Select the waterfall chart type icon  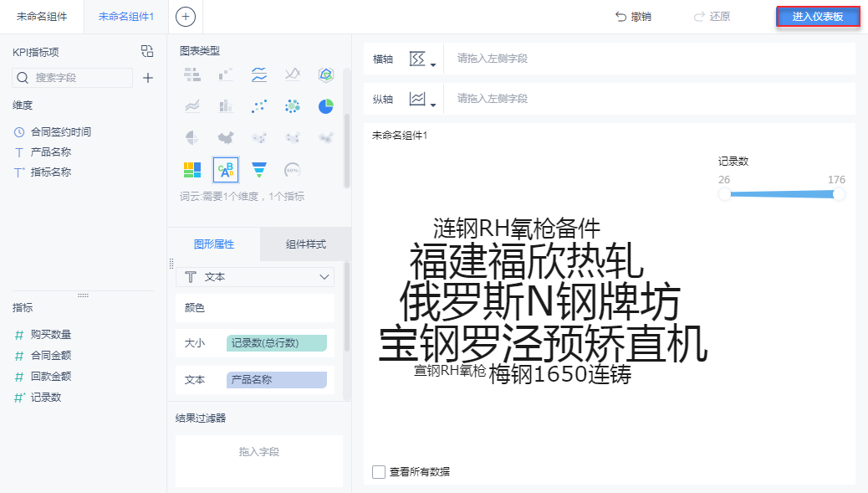pos(226,74)
